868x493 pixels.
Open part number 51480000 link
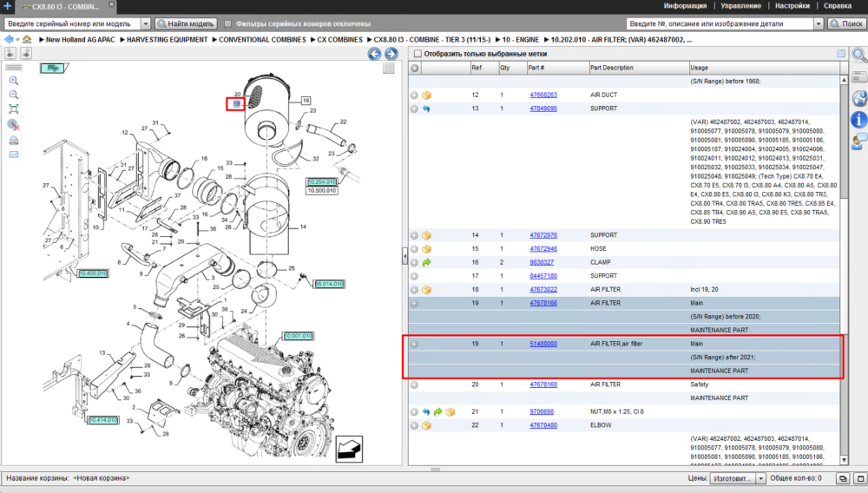(x=543, y=345)
